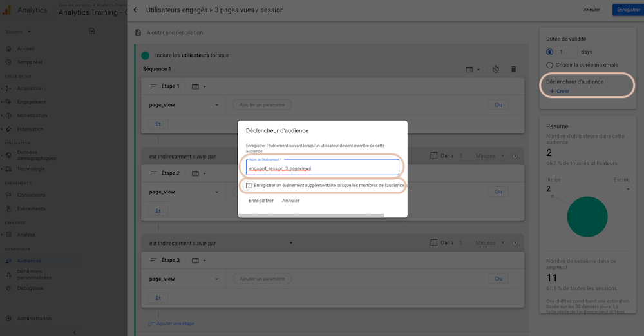644x336 pixels.
Task: Open the Étape 3 page_view event dropdown
Action: pos(184,279)
